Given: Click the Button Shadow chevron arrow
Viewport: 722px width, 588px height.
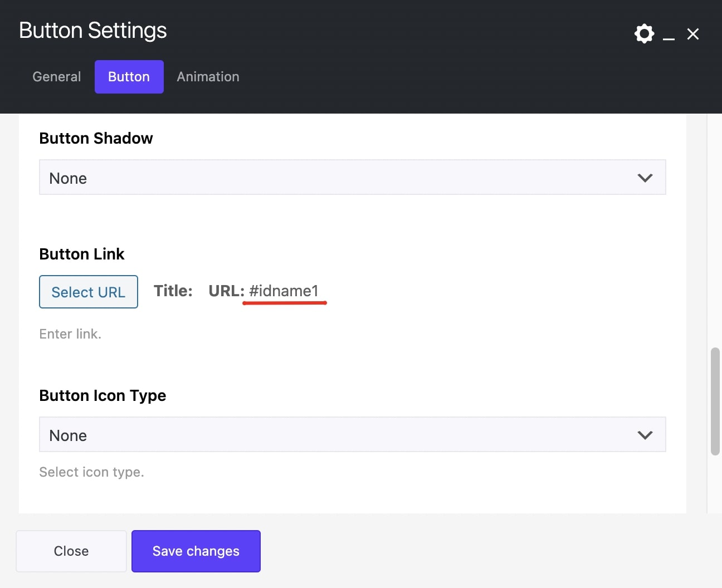Looking at the screenshot, I should (645, 178).
